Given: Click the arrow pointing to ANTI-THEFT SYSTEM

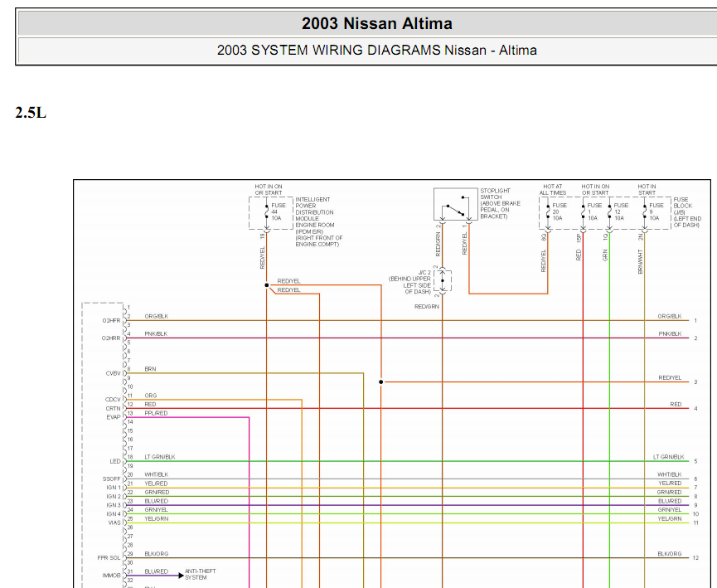Looking at the screenshot, I should coord(181,576).
